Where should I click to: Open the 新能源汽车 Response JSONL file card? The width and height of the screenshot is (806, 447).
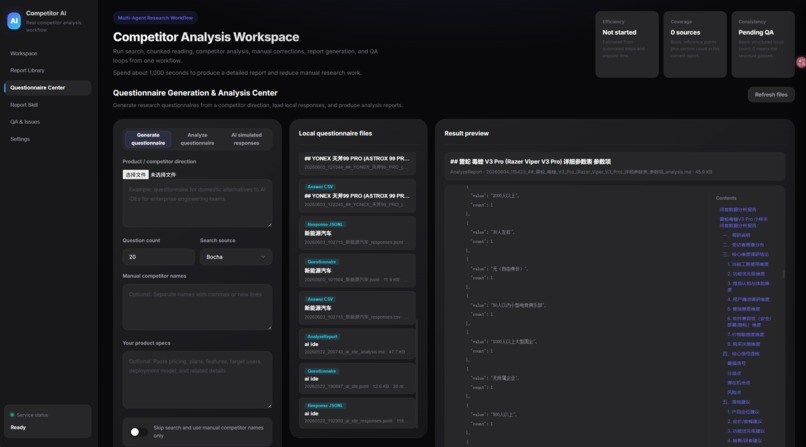click(x=357, y=233)
